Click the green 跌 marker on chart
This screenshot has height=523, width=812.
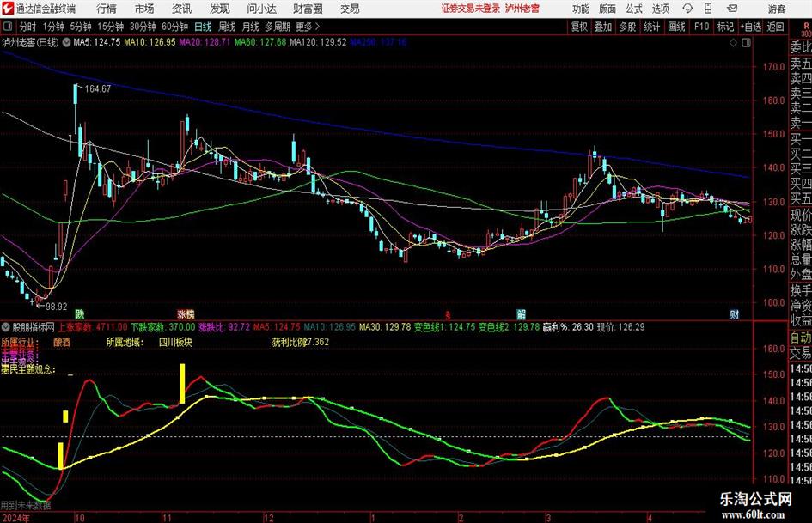pos(79,313)
